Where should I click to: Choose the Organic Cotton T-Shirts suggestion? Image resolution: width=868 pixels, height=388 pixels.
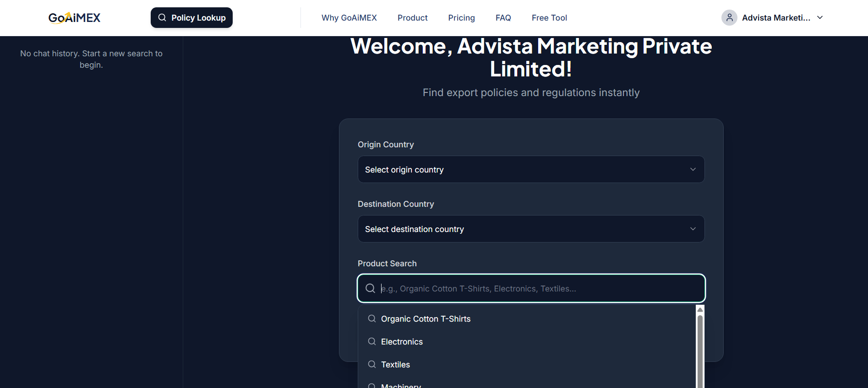[x=527, y=319]
